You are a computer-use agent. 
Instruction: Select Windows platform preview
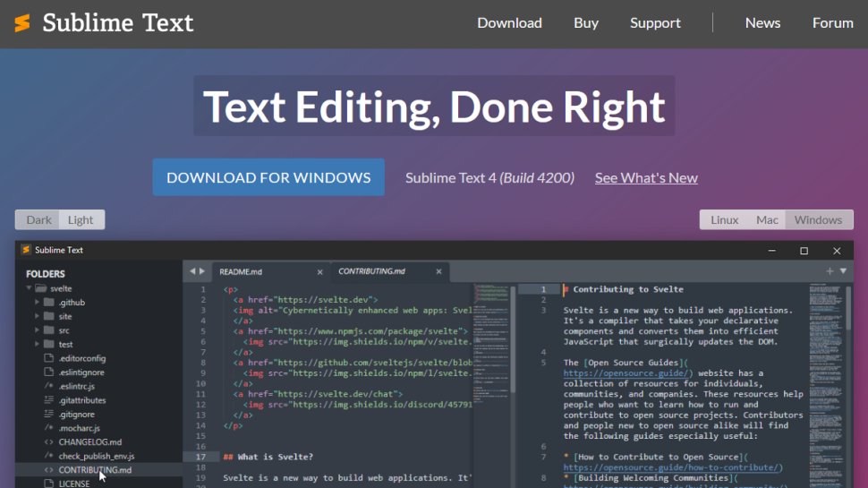coord(818,220)
